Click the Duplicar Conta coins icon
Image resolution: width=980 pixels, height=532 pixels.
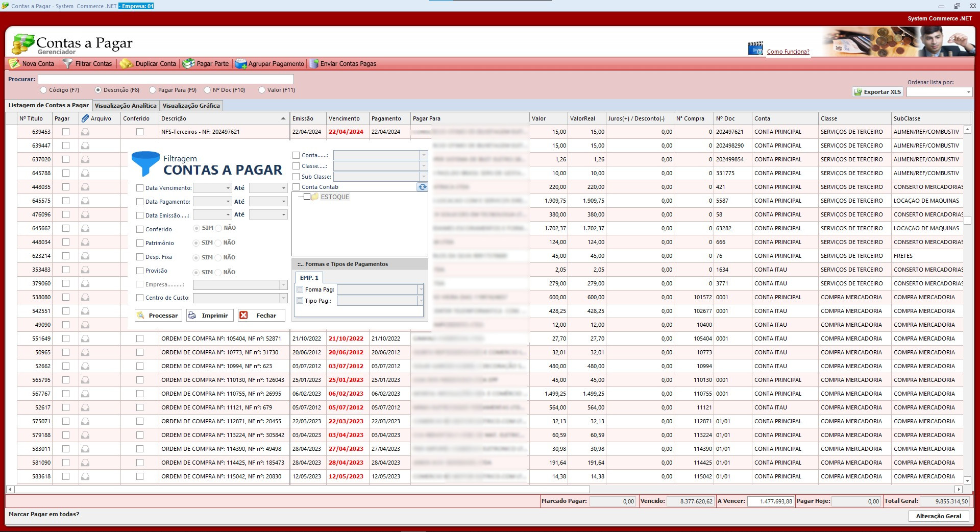click(126, 64)
